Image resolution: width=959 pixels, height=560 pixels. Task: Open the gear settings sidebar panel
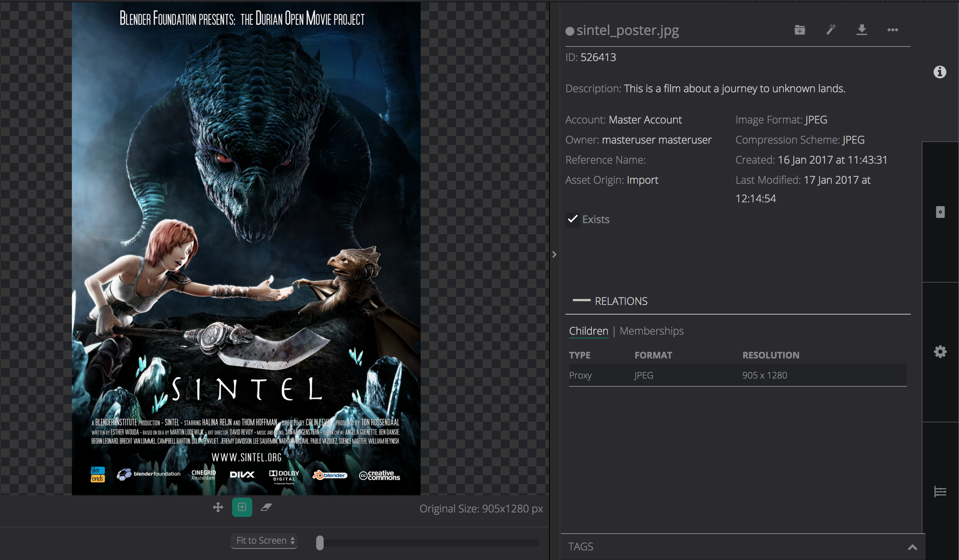coord(940,352)
